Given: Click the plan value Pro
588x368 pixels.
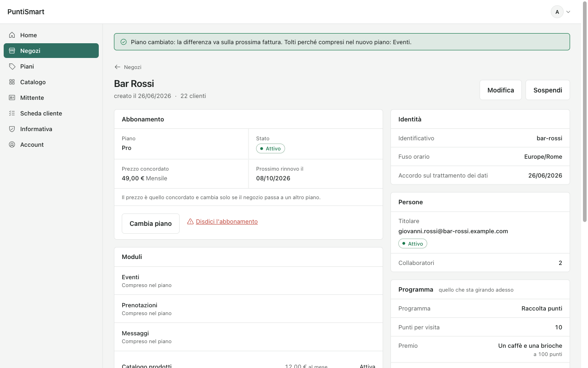Looking at the screenshot, I should coord(126,148).
